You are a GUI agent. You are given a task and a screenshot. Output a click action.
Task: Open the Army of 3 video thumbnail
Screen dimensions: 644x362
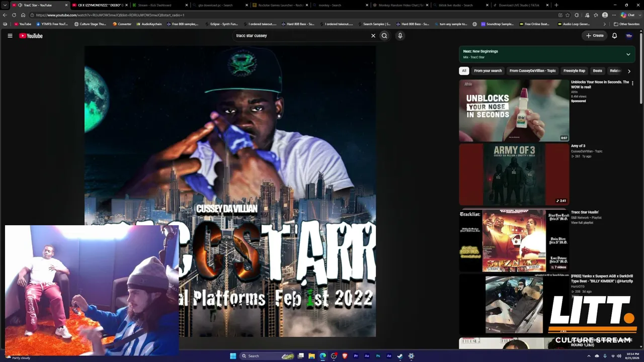[x=514, y=174]
